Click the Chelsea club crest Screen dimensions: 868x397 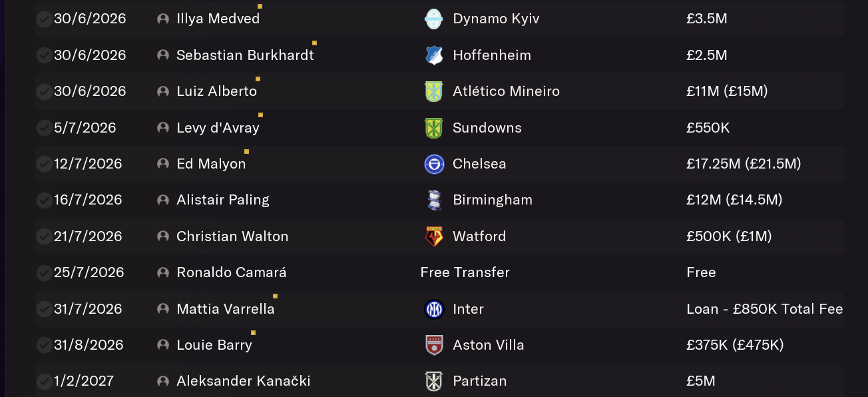(x=434, y=164)
